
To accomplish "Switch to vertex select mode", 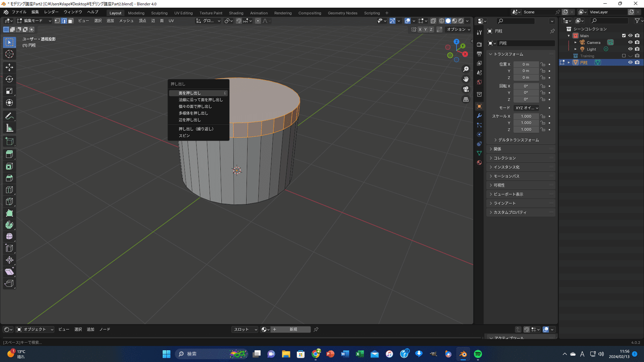I will click(x=57, y=21).
